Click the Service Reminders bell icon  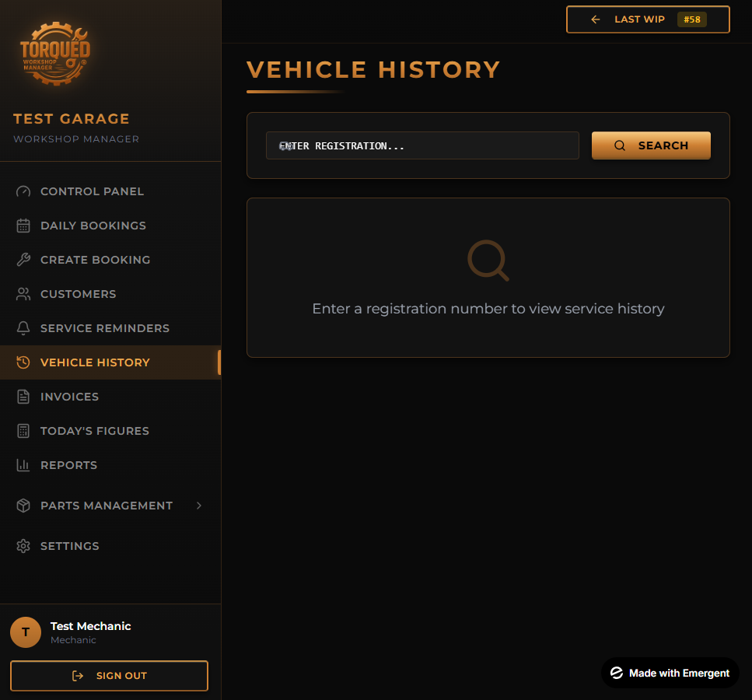click(23, 328)
